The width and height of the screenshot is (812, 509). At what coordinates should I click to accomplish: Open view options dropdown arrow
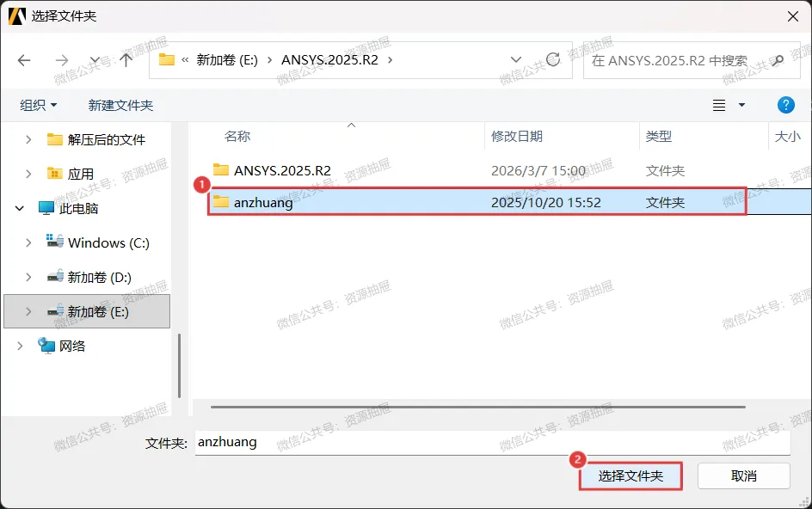(741, 105)
